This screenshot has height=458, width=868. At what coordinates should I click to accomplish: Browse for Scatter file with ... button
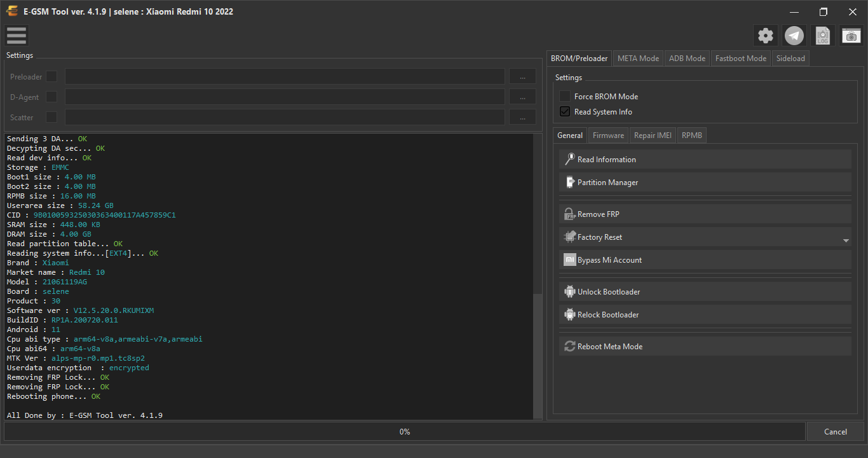point(522,117)
